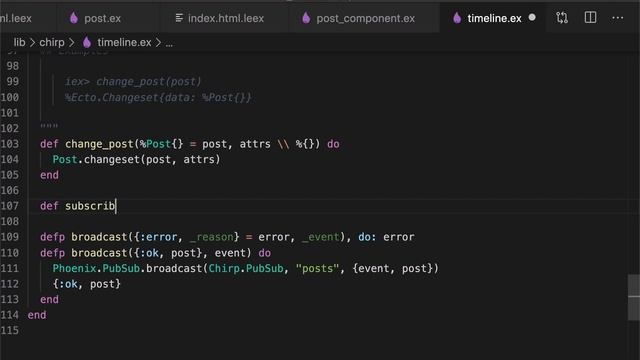The height and width of the screenshot is (360, 640).
Task: Click 'end' keyword on line 105
Action: point(49,175)
